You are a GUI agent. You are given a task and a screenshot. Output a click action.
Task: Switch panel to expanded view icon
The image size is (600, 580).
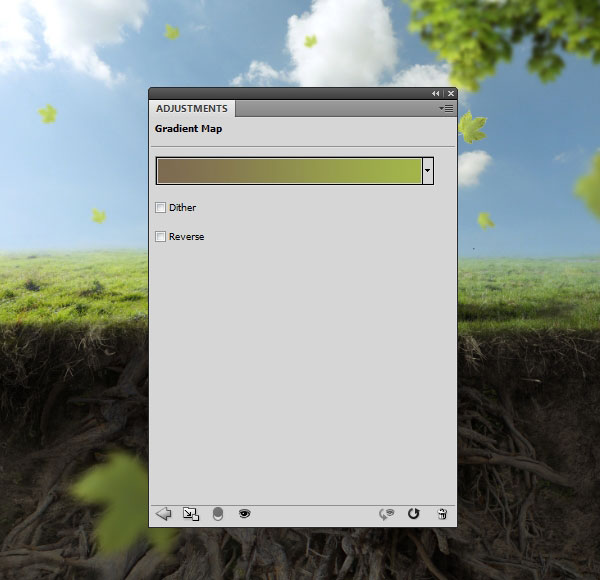tap(191, 514)
